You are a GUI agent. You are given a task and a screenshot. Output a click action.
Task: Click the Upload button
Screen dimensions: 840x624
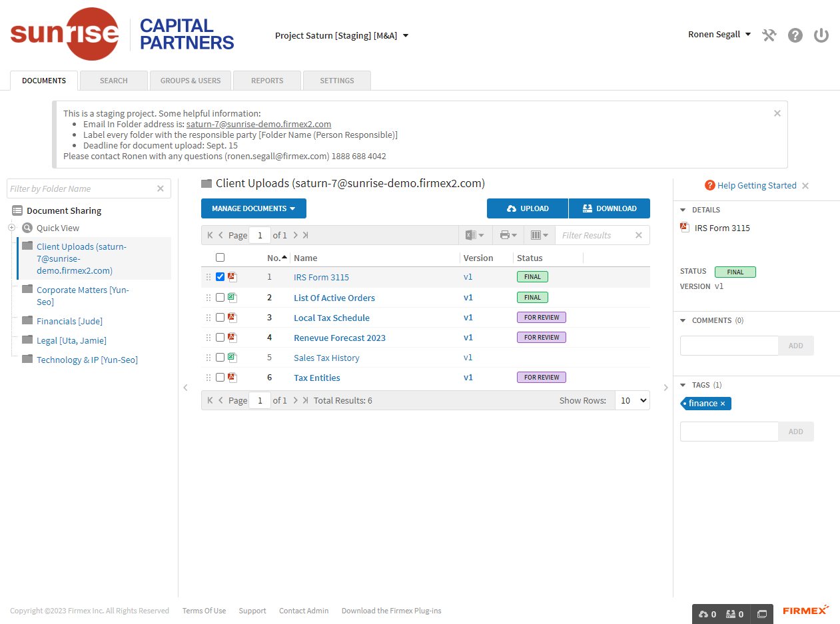tap(527, 208)
